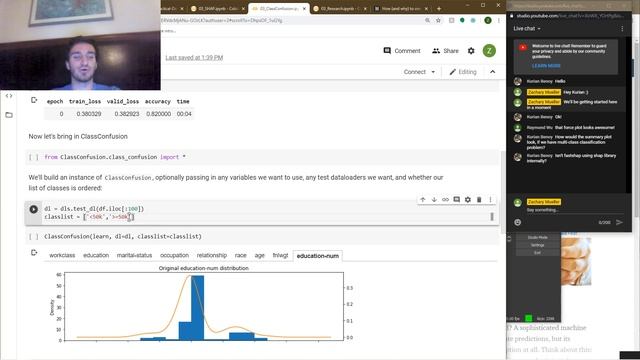Select the occupation tab

[x=174, y=256]
